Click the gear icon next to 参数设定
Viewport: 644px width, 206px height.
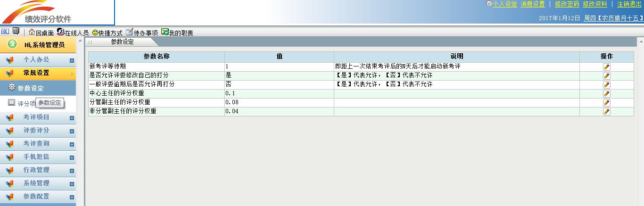click(x=12, y=88)
